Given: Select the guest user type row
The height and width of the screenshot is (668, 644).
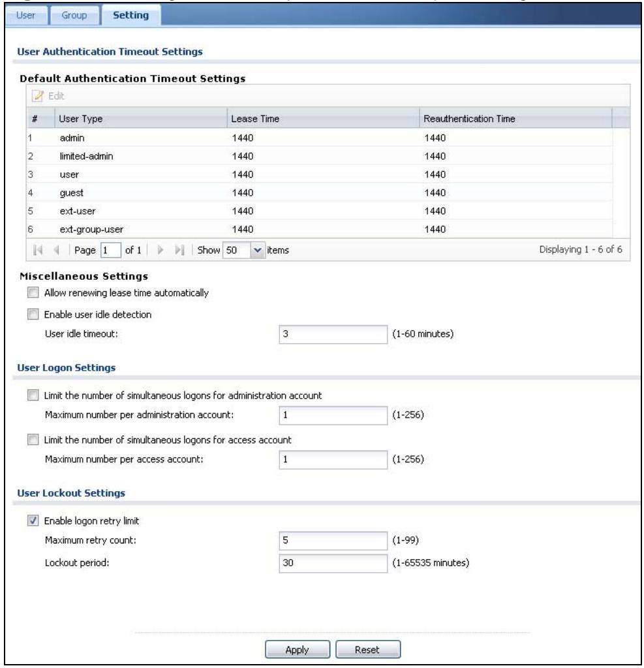Looking at the screenshot, I should pyautogui.click(x=320, y=192).
